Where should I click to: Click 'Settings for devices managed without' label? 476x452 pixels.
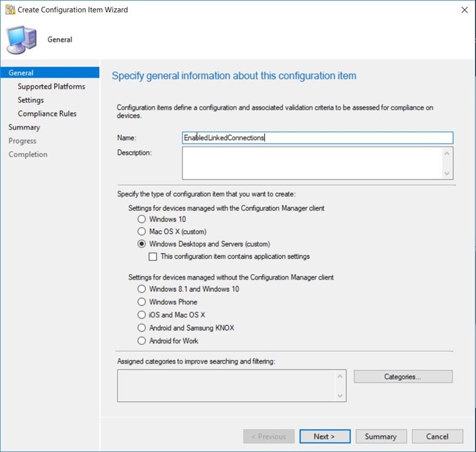tap(231, 277)
